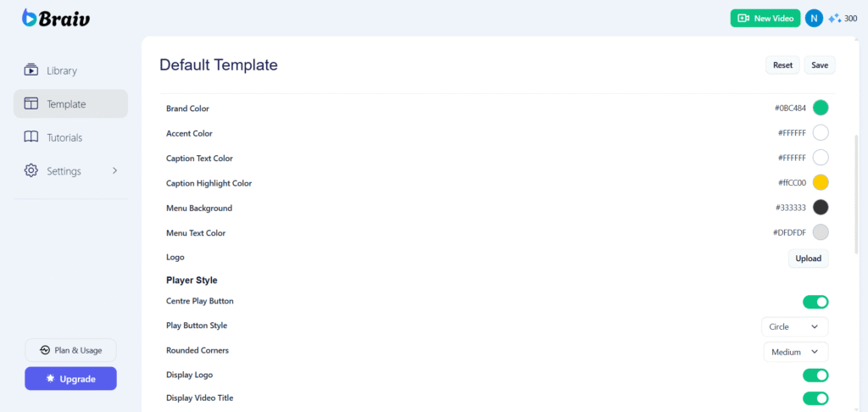868x412 pixels.
Task: Expand the Settings submenu chevron
Action: (114, 170)
